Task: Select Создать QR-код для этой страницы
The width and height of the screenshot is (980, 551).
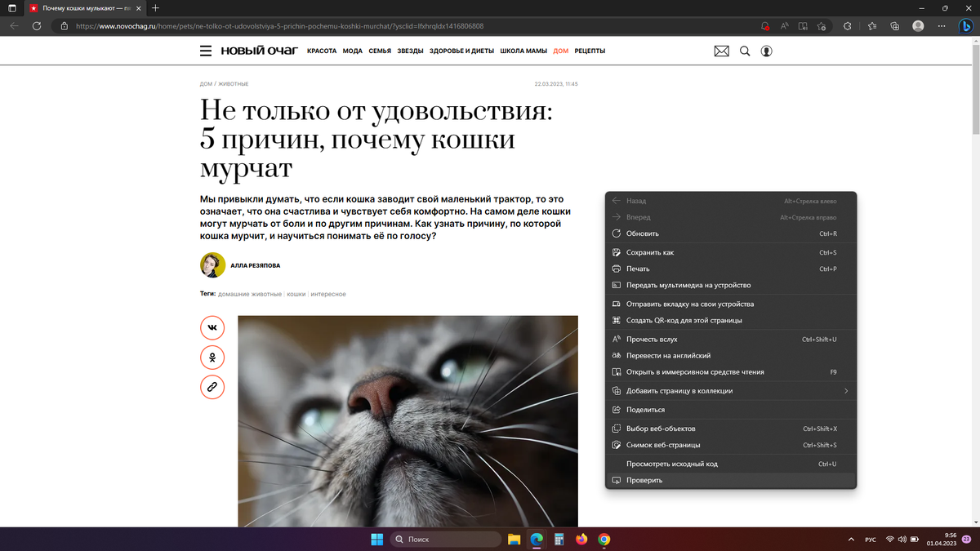Action: [x=731, y=320]
